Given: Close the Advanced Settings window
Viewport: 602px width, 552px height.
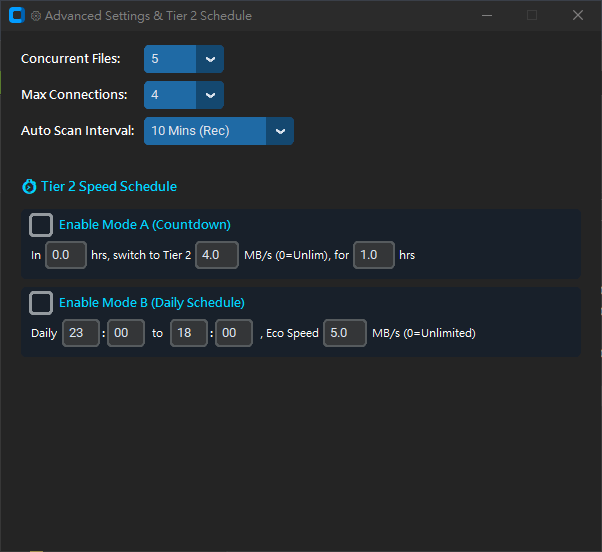Looking at the screenshot, I should click(577, 15).
